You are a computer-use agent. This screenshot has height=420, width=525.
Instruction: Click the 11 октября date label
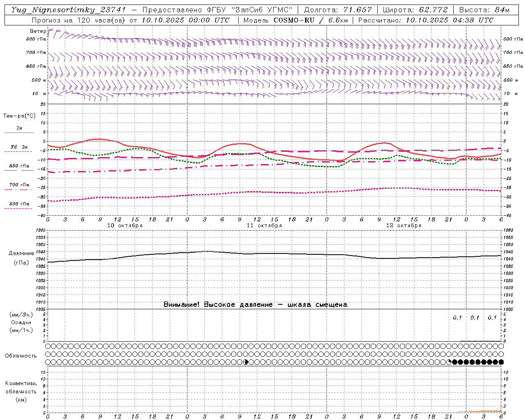tap(264, 226)
